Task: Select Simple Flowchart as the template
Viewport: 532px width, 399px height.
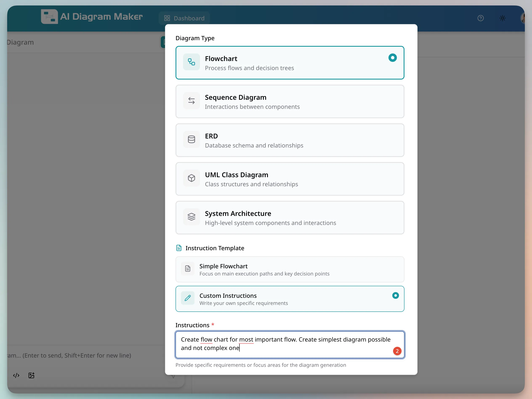Action: (x=290, y=269)
